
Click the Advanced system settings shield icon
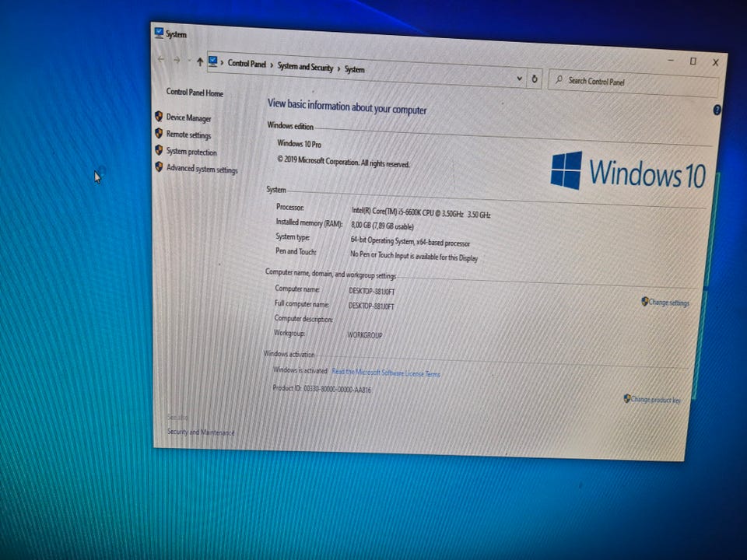tap(159, 166)
